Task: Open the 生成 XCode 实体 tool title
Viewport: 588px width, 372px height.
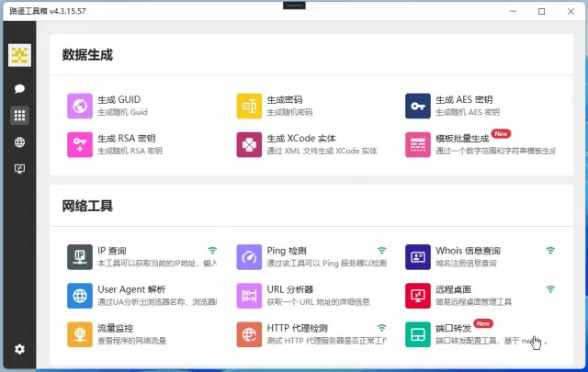Action: tap(301, 139)
